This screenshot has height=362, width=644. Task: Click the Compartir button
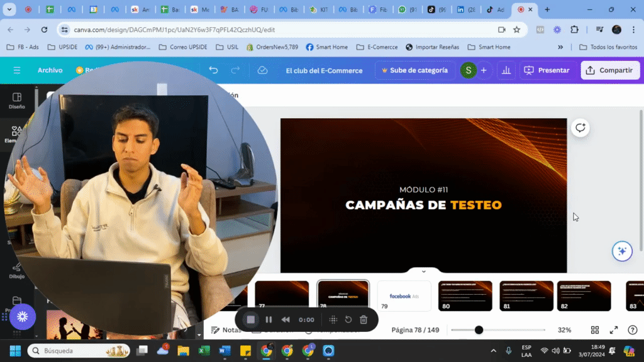point(609,70)
